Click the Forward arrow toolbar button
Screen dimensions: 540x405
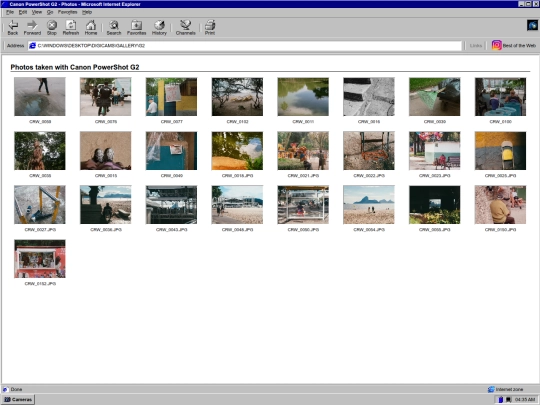click(32, 27)
